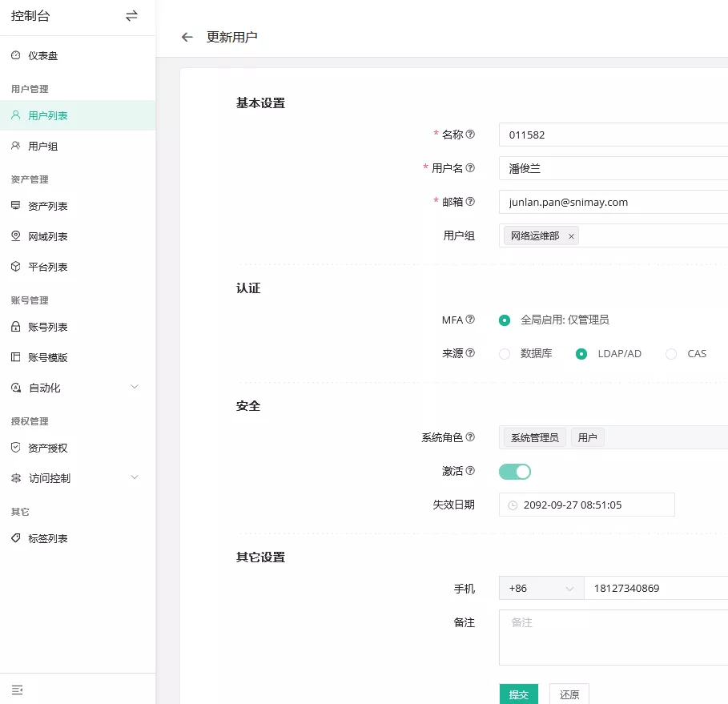Collapse sidebar using bottom-left menu icon
The width and height of the screenshot is (728, 704).
17,689
